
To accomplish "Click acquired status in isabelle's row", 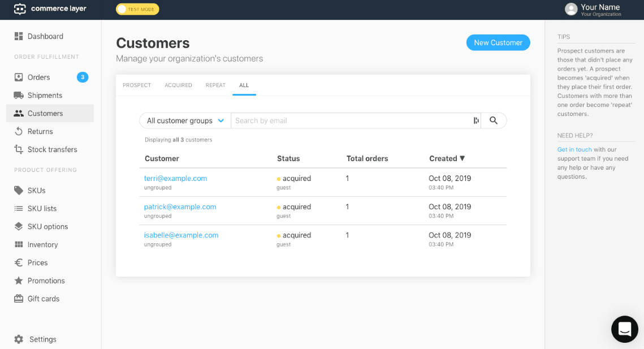I will click(296, 235).
